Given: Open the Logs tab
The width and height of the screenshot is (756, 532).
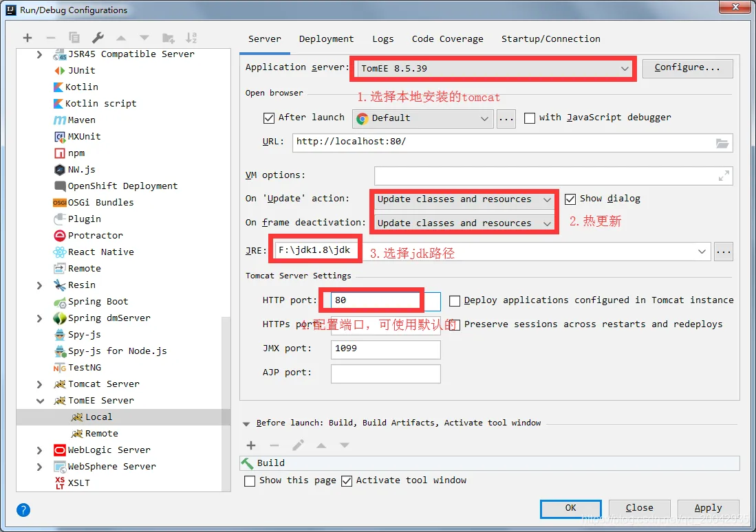Looking at the screenshot, I should 383,39.
